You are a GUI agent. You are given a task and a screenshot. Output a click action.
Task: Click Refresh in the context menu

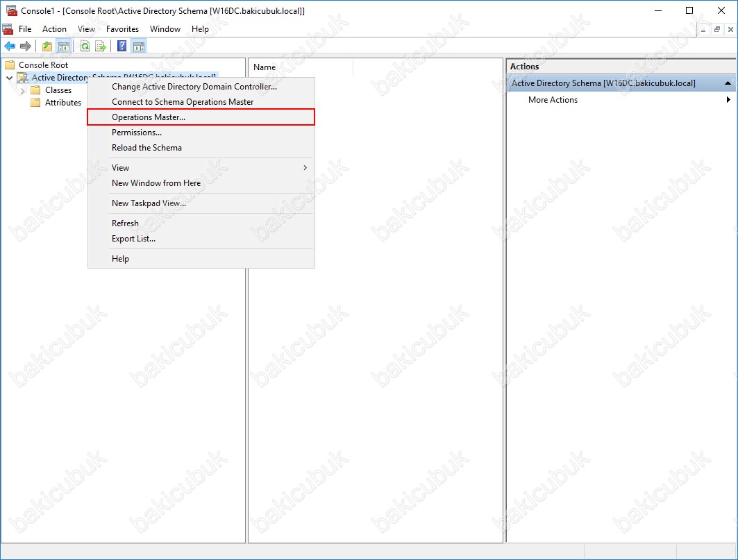click(x=201, y=223)
